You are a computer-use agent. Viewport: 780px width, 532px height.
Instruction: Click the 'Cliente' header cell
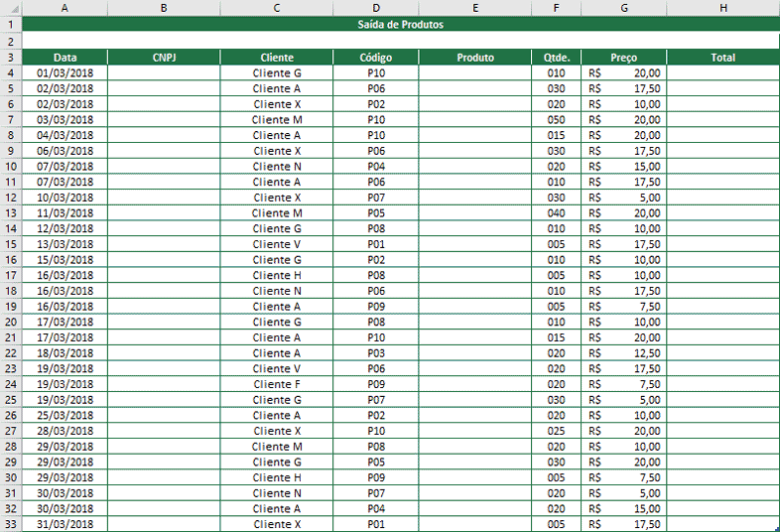click(277, 58)
